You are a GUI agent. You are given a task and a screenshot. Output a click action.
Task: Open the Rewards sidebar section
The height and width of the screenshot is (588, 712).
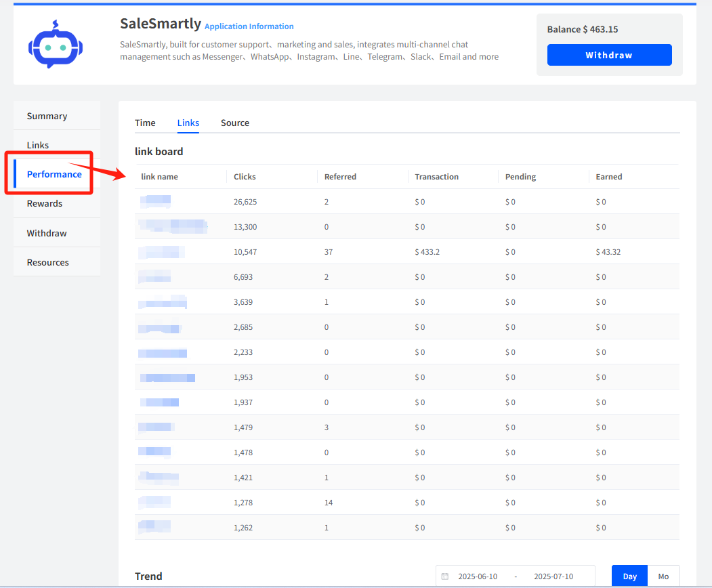(x=45, y=203)
